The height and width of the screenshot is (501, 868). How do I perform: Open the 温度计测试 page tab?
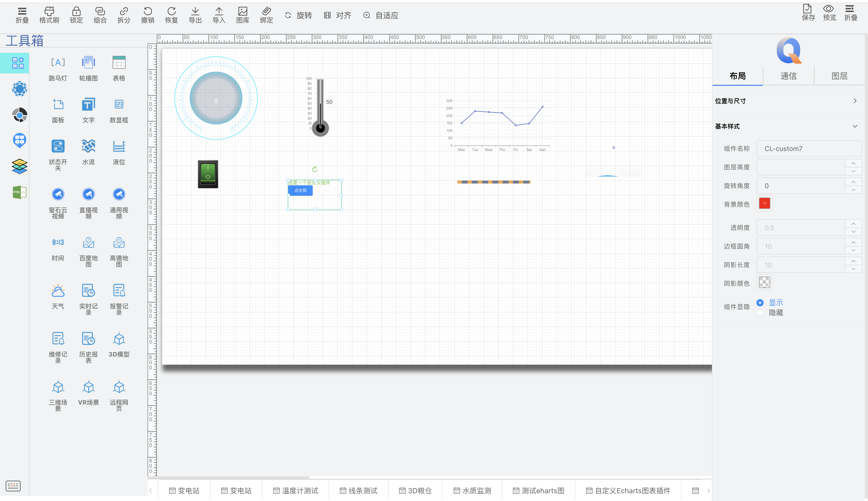296,491
